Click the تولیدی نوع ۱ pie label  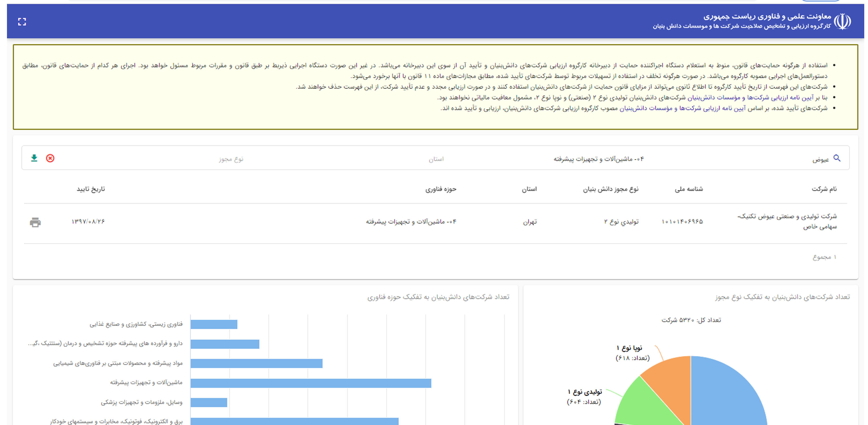coord(584,397)
